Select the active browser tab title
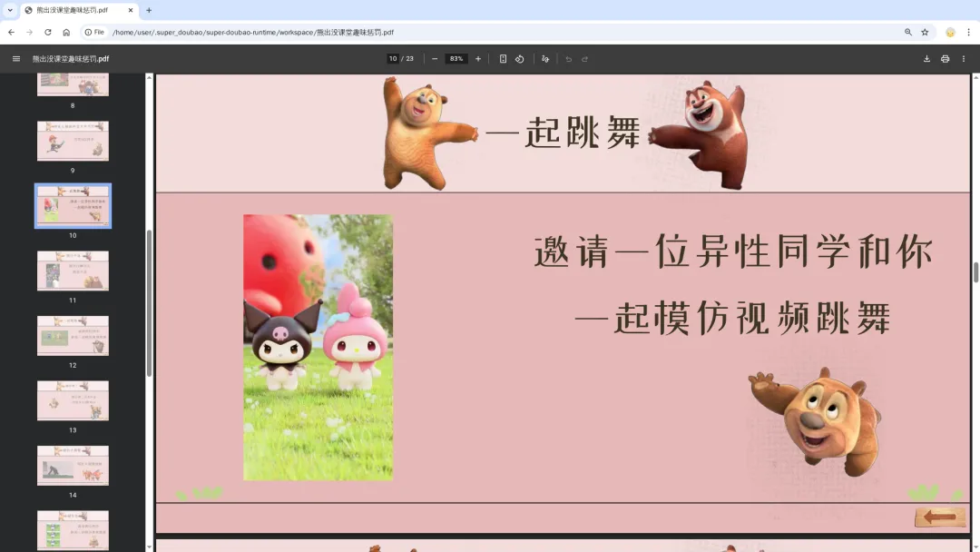The image size is (980, 552). pyautogui.click(x=72, y=10)
